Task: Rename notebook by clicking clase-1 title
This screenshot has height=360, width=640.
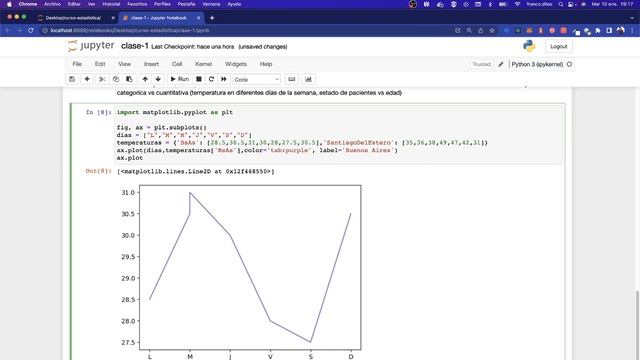Action: (x=135, y=46)
